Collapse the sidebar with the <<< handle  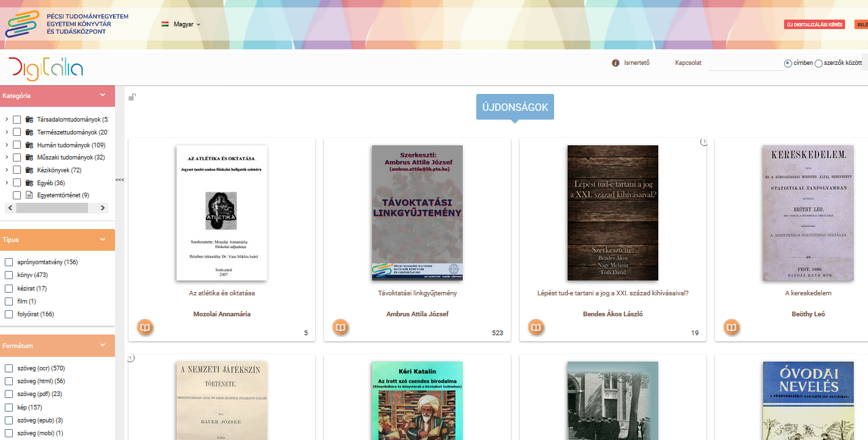pyautogui.click(x=120, y=180)
